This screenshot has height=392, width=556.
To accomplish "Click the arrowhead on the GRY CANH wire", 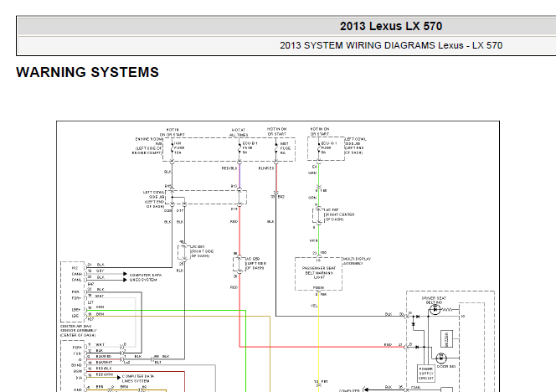I will point(125,274).
